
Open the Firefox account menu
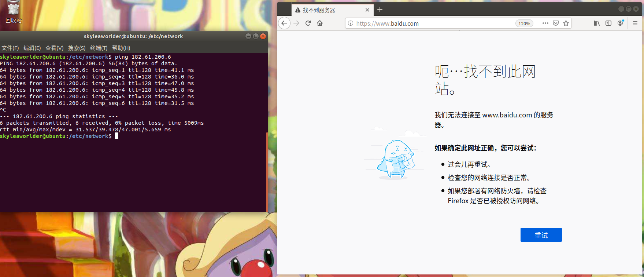621,23
